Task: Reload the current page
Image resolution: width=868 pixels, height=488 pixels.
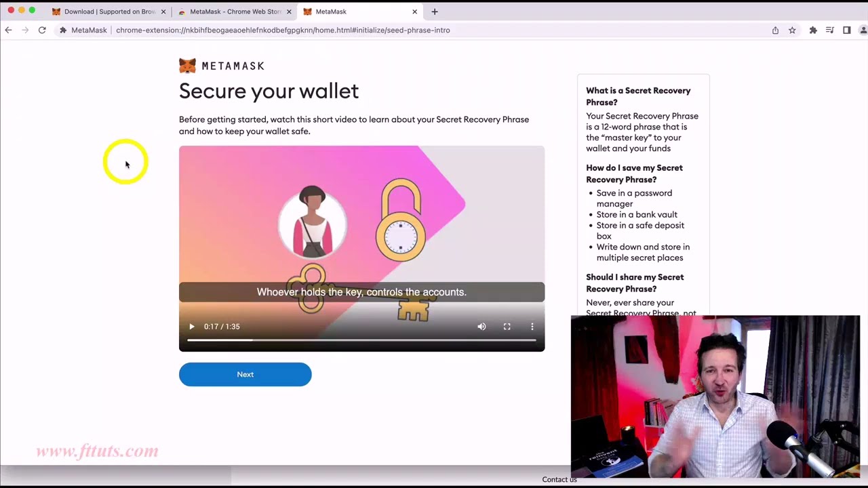Action: [x=42, y=30]
